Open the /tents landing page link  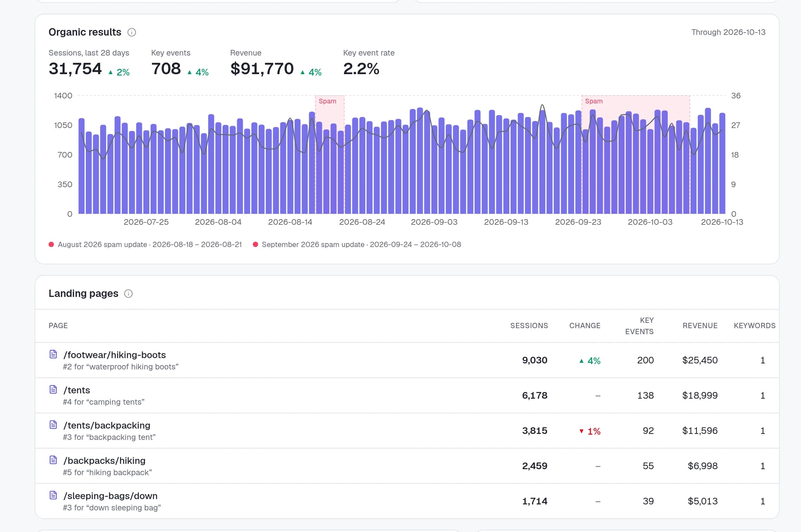tap(77, 390)
